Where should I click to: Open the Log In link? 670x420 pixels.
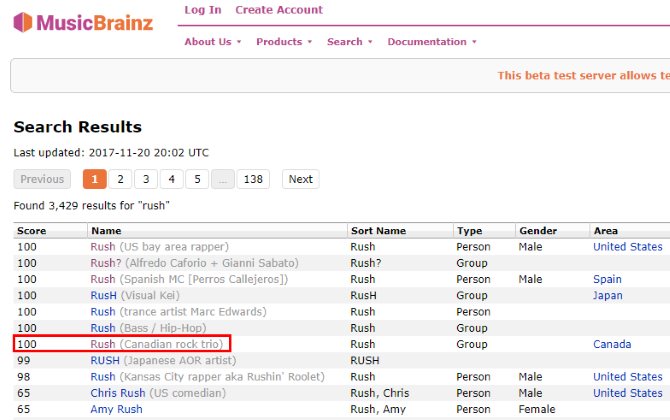tap(203, 10)
